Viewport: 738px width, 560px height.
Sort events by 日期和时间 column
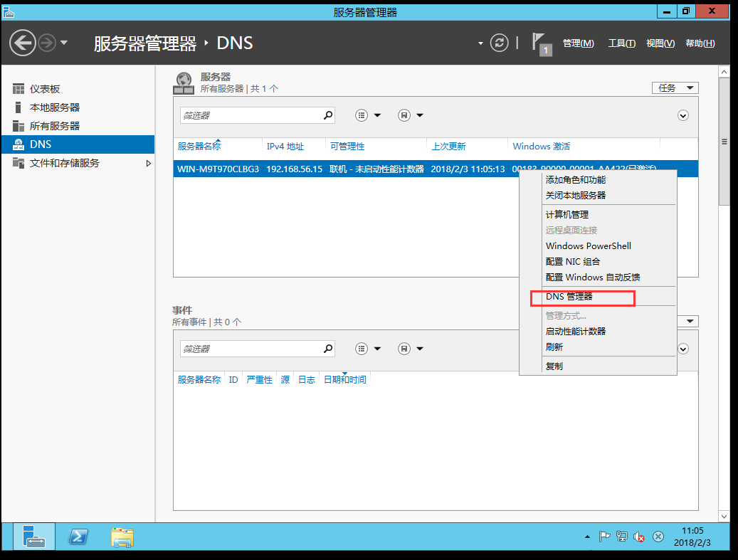[345, 380]
